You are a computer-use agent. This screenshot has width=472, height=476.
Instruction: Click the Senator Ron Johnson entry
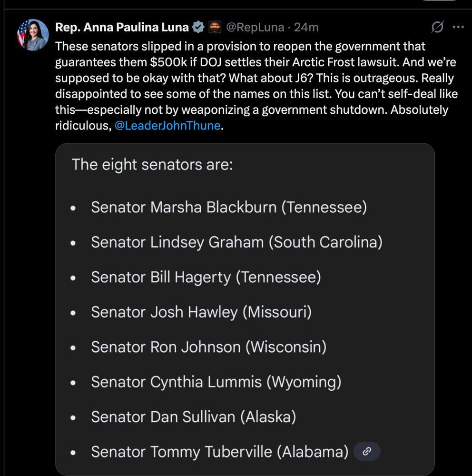[x=209, y=347]
